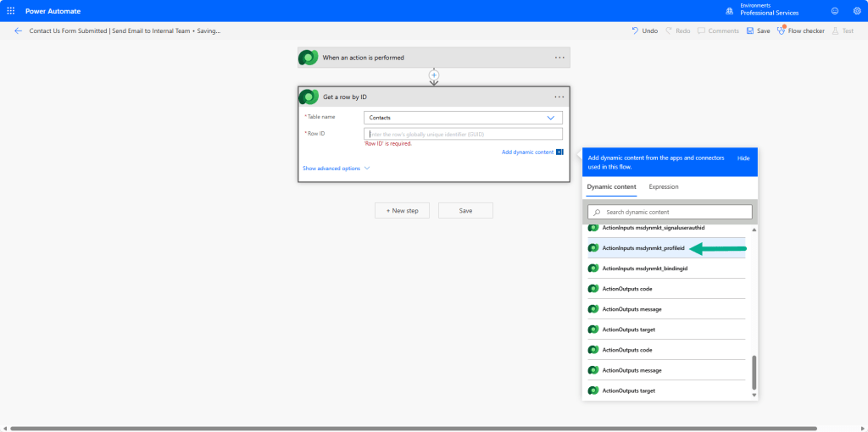
Task: Expand Show advanced options
Action: point(337,169)
